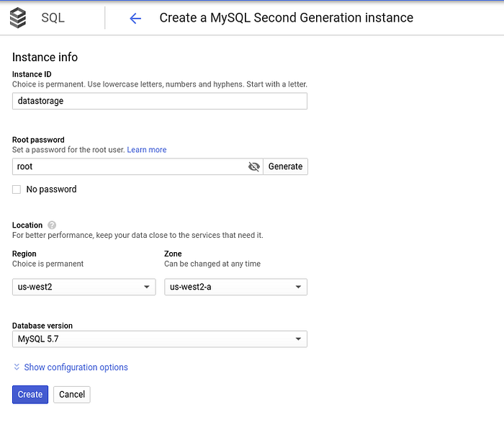Screen dimensions: 504x433
Task: Follow the Learn more link
Action: point(147,150)
